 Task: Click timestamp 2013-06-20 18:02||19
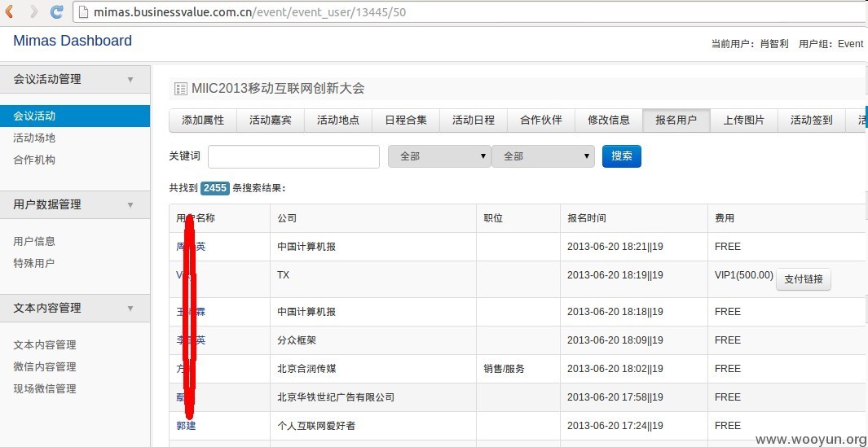pos(615,369)
